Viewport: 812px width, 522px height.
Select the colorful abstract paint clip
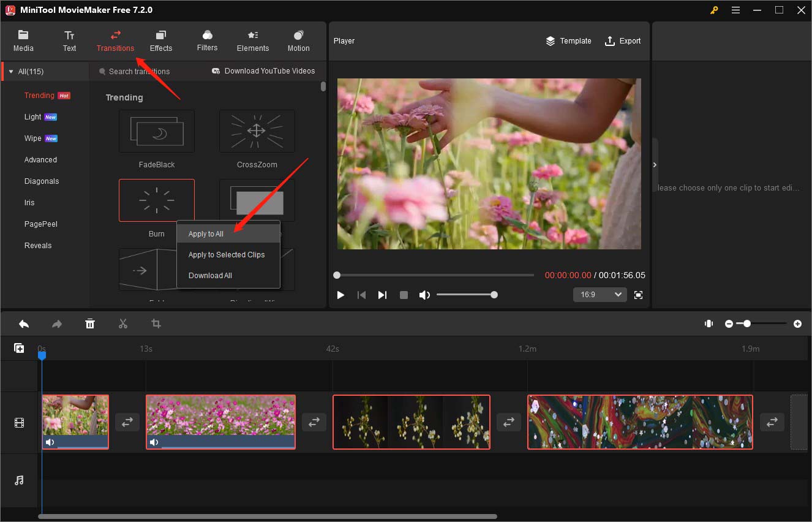640,422
